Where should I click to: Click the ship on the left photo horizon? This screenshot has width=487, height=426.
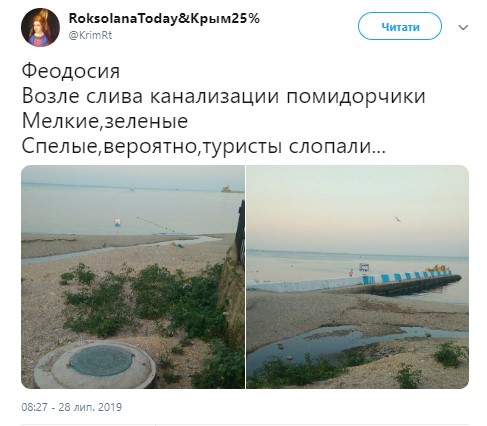(x=229, y=189)
